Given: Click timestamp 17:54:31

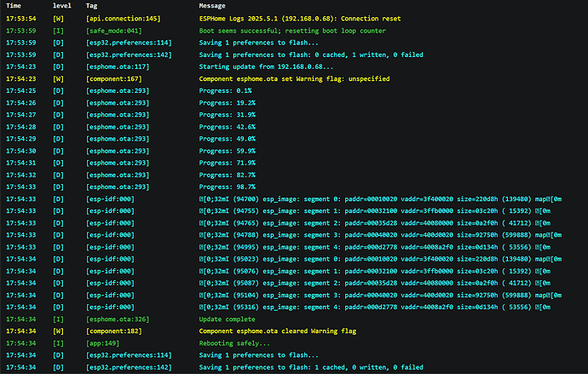Looking at the screenshot, I should [21, 163].
